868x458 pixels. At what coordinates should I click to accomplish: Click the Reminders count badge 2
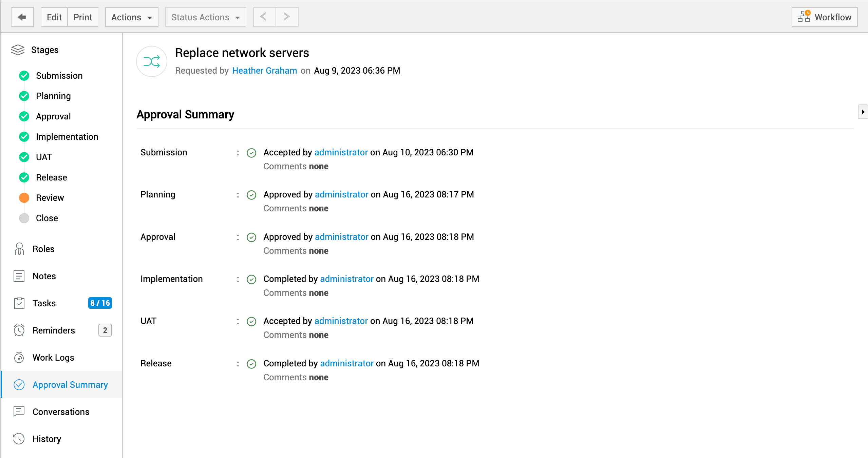tap(105, 330)
